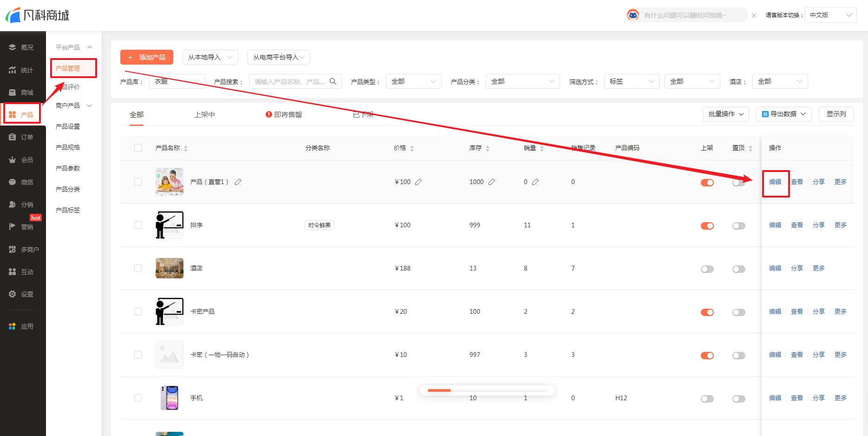Open 产品参数 in the submenu
The height and width of the screenshot is (436, 868).
pyautogui.click(x=68, y=168)
